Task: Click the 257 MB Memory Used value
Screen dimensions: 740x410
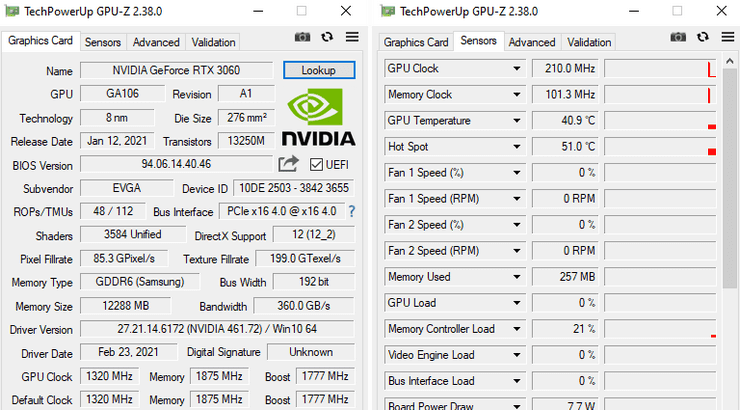Action: click(565, 277)
